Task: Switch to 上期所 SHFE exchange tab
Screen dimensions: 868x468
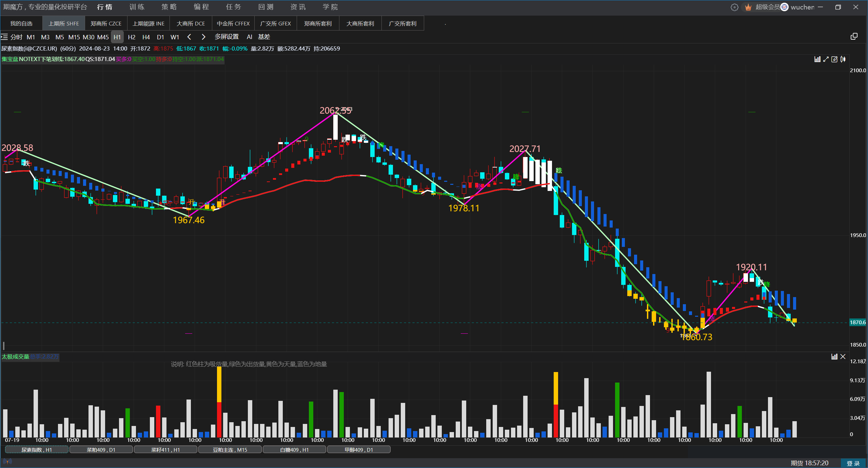Action: pos(64,23)
